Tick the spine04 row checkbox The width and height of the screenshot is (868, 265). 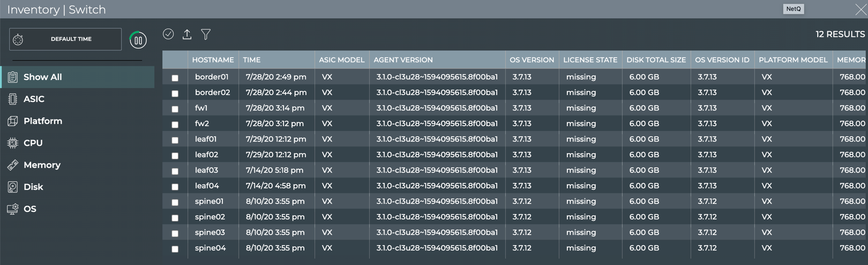(175, 249)
